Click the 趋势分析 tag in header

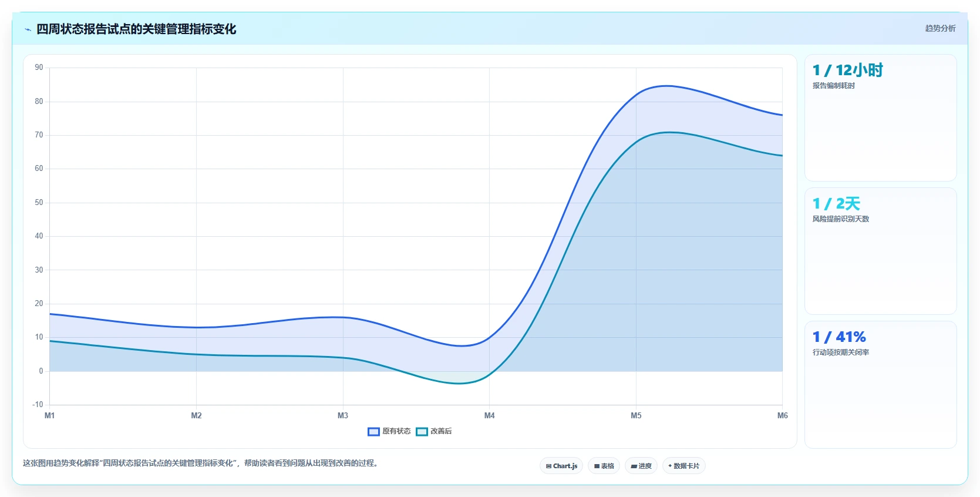(x=940, y=28)
